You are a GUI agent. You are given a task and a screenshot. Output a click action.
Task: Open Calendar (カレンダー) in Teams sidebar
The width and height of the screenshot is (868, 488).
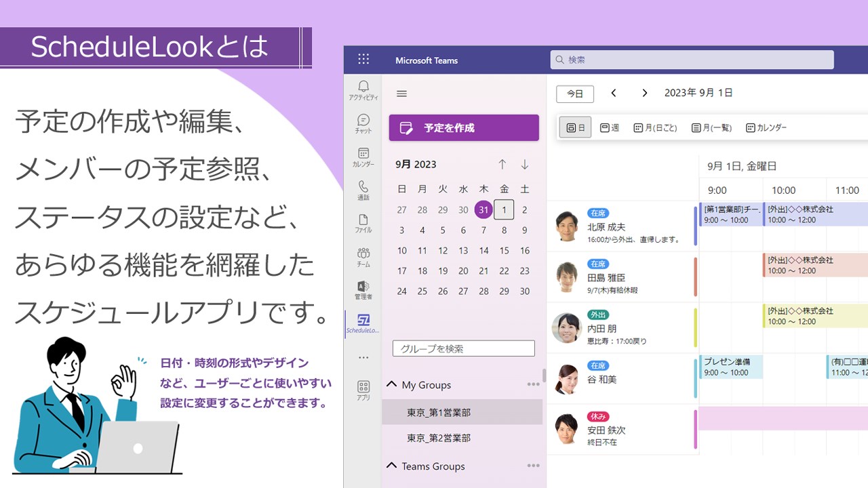(x=363, y=157)
